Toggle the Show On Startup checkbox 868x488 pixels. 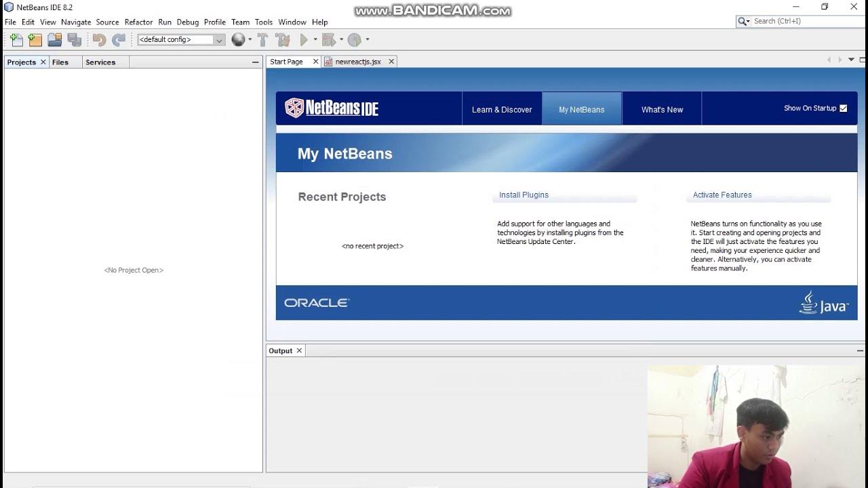pyautogui.click(x=844, y=108)
